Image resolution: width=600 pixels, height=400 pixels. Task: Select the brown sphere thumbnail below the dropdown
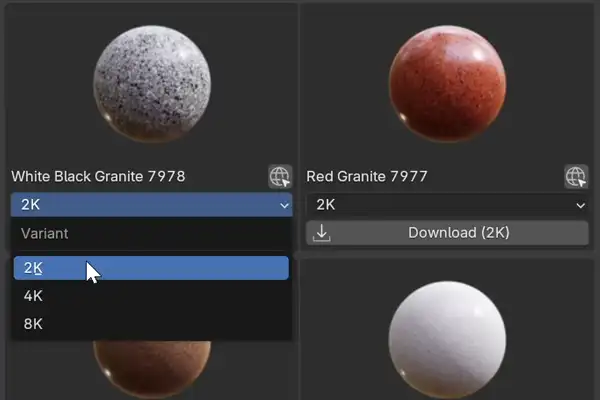(x=152, y=369)
